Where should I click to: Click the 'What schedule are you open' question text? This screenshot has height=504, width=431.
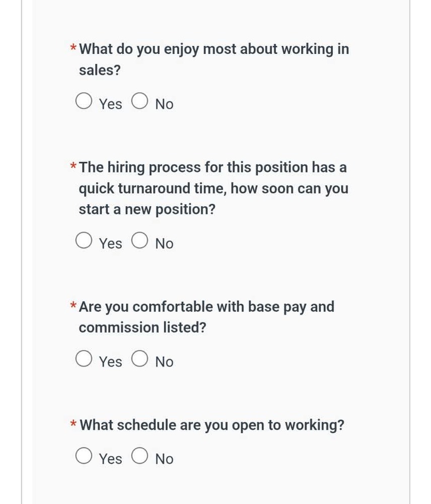[x=212, y=425]
